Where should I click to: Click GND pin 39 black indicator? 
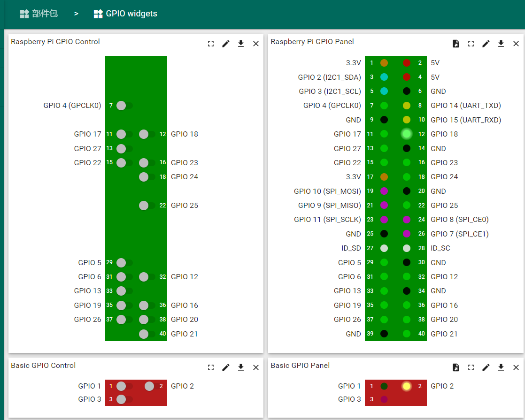[x=384, y=334]
